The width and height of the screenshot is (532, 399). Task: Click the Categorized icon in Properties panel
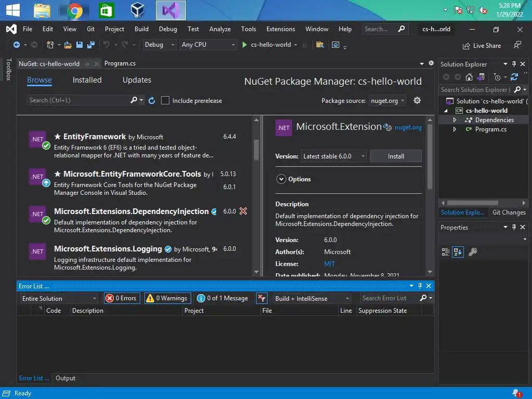click(x=445, y=252)
